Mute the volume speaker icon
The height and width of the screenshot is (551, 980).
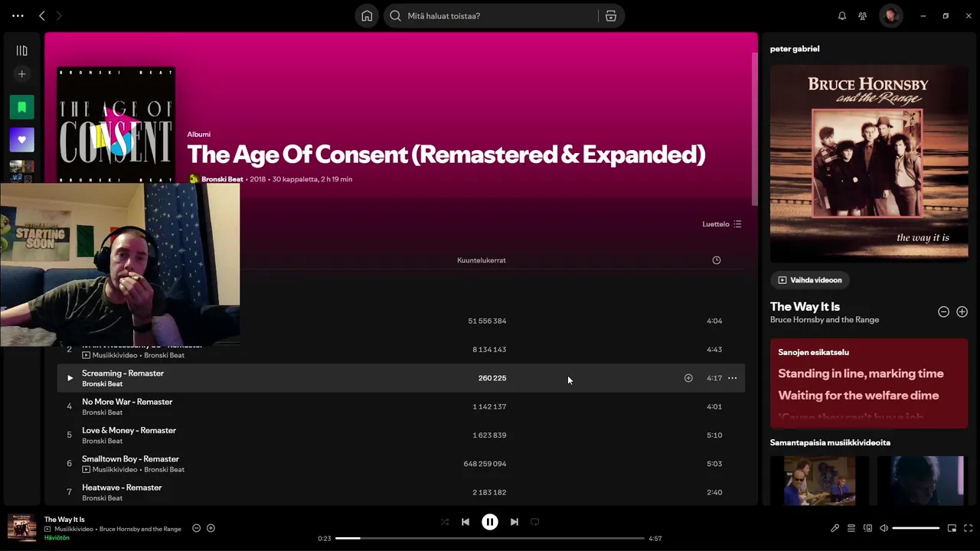click(884, 528)
